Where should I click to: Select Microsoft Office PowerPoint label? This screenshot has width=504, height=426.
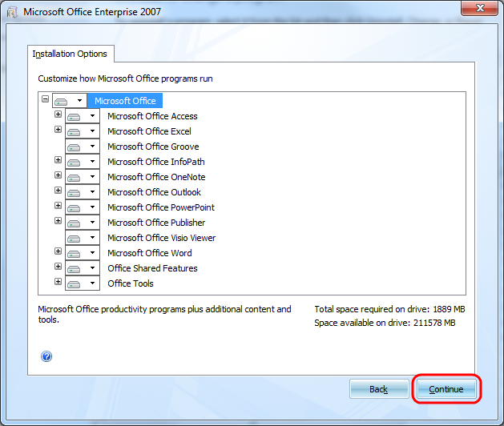pos(161,207)
